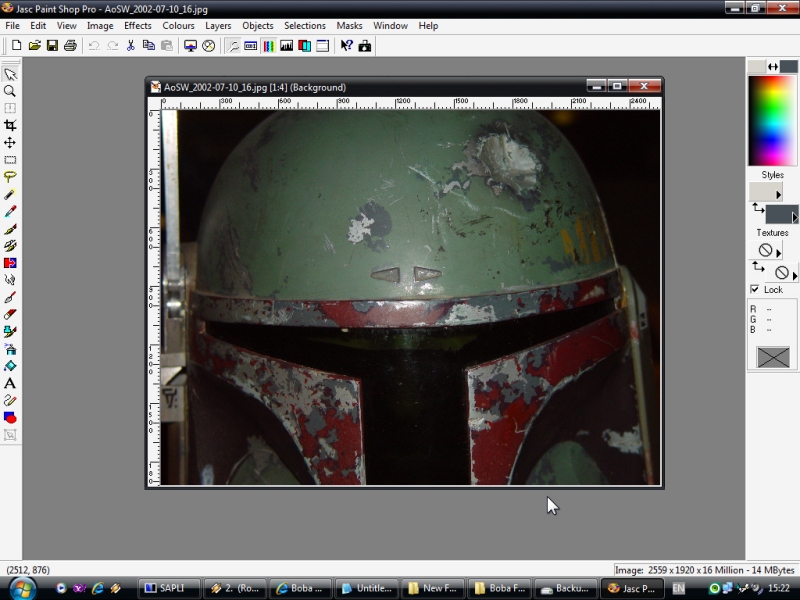Viewport: 800px width, 600px height.
Task: Click the light foreground colour swatch
Action: pos(757,66)
